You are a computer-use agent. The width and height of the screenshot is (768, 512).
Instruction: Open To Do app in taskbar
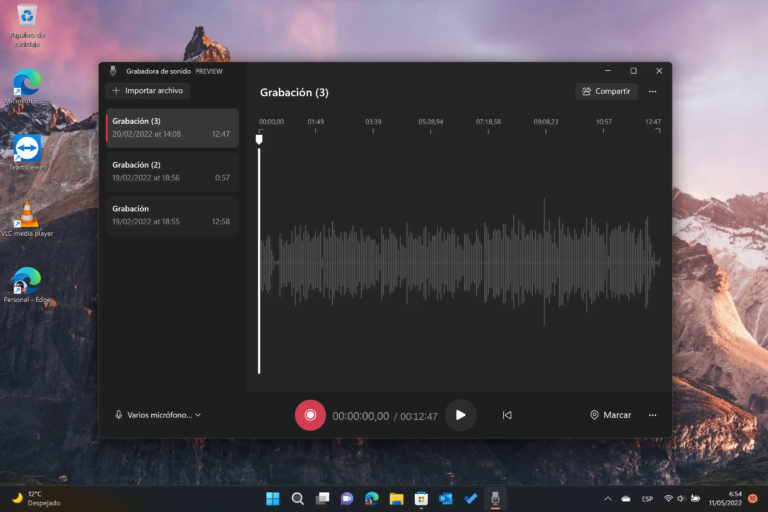[x=471, y=499]
